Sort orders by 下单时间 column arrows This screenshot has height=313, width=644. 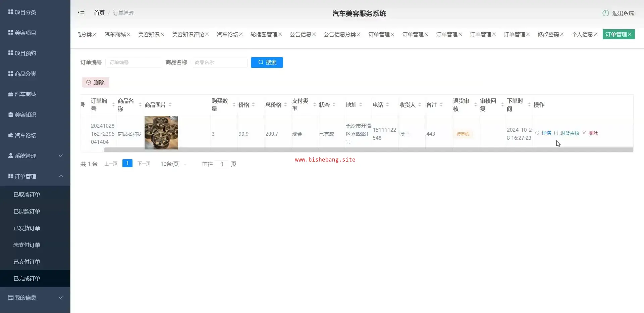click(x=529, y=105)
